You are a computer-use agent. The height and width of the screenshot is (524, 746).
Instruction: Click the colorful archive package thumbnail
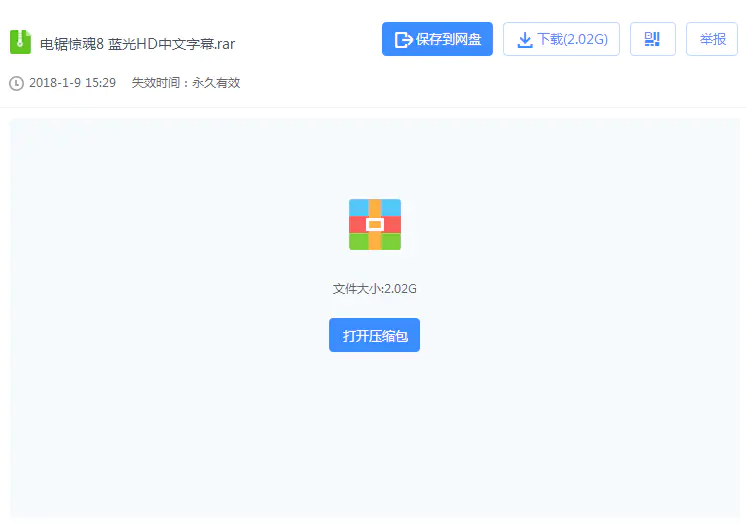click(x=375, y=225)
